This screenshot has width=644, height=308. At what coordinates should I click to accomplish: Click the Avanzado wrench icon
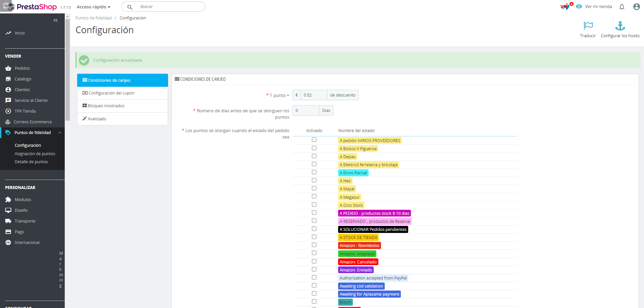85,119
